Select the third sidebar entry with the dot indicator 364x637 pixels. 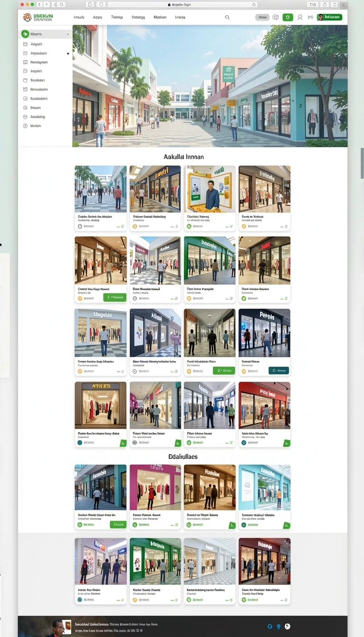[39, 54]
